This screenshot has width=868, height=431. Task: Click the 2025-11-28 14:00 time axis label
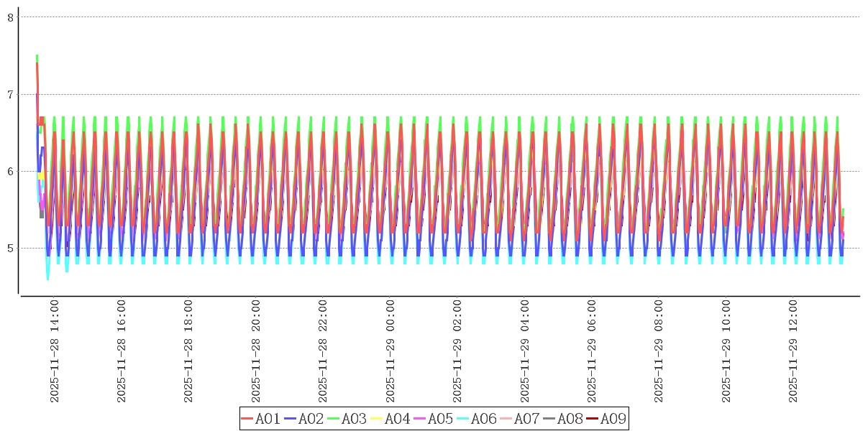55,351
